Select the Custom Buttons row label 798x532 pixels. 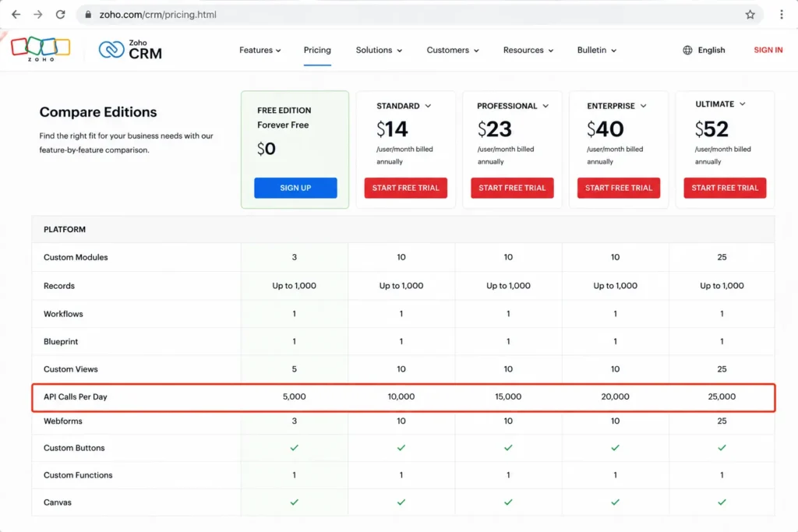[74, 448]
